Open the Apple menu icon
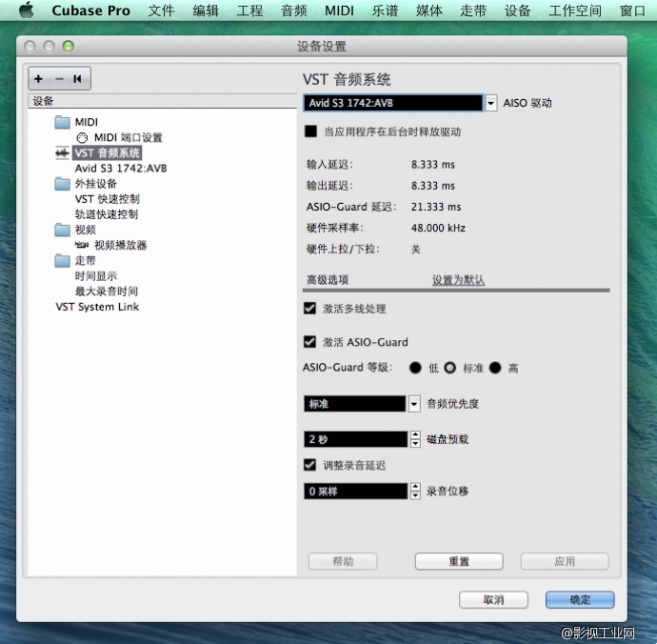 [27, 10]
